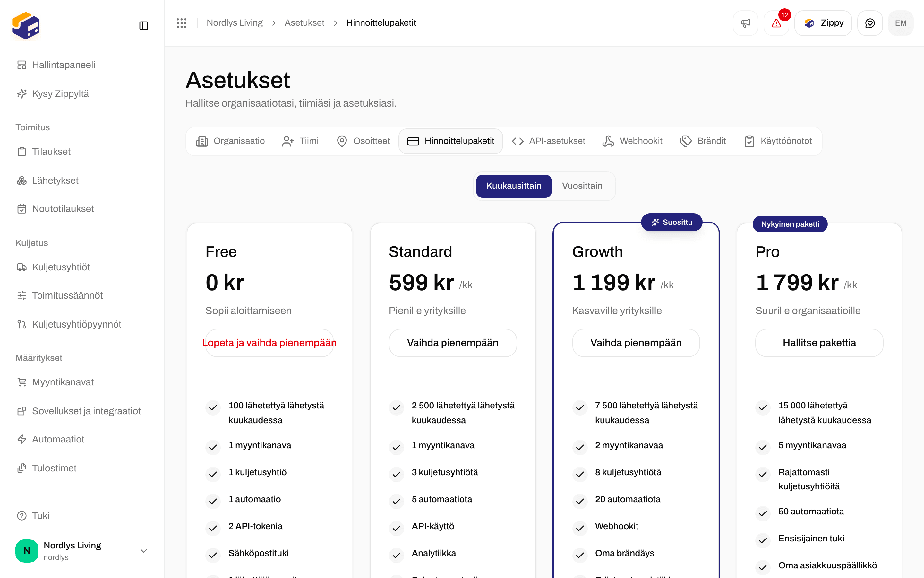Switch to Webhookit tab
924x578 pixels.
[x=632, y=141]
